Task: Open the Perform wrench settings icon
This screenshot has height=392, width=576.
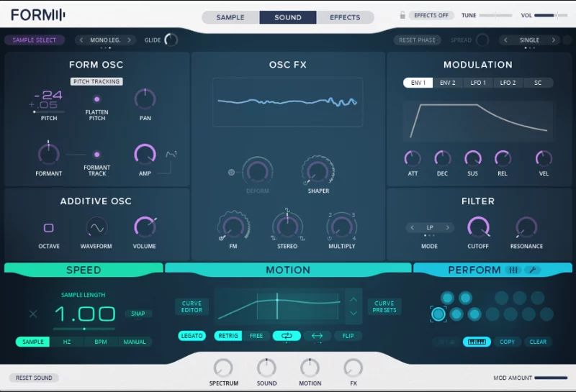Action: click(533, 270)
